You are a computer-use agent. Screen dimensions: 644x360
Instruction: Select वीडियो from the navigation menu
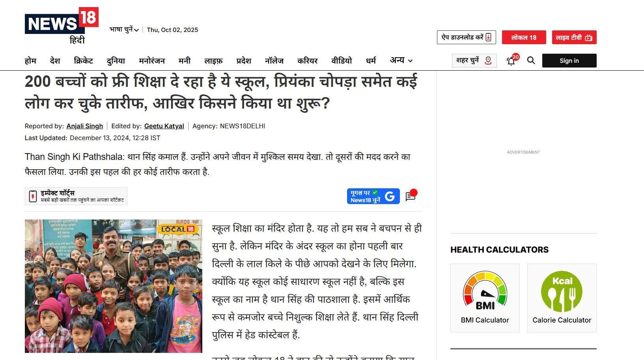(341, 60)
